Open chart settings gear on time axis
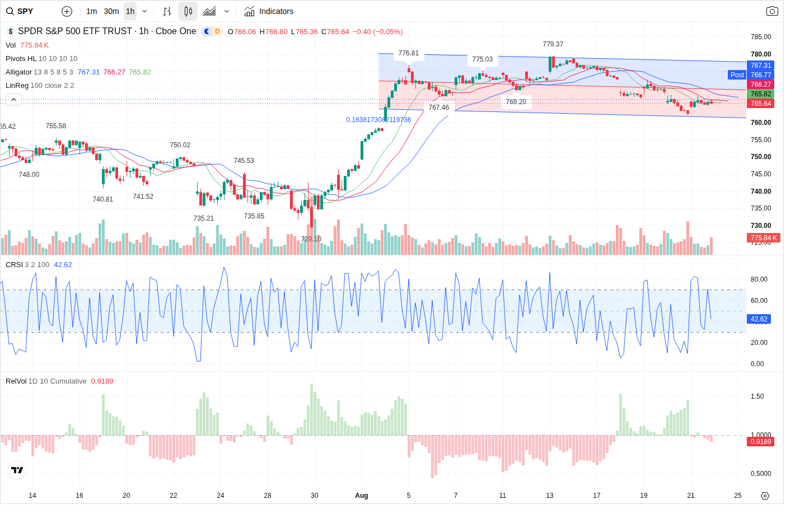Image resolution: width=795 pixels, height=532 pixels. (765, 496)
